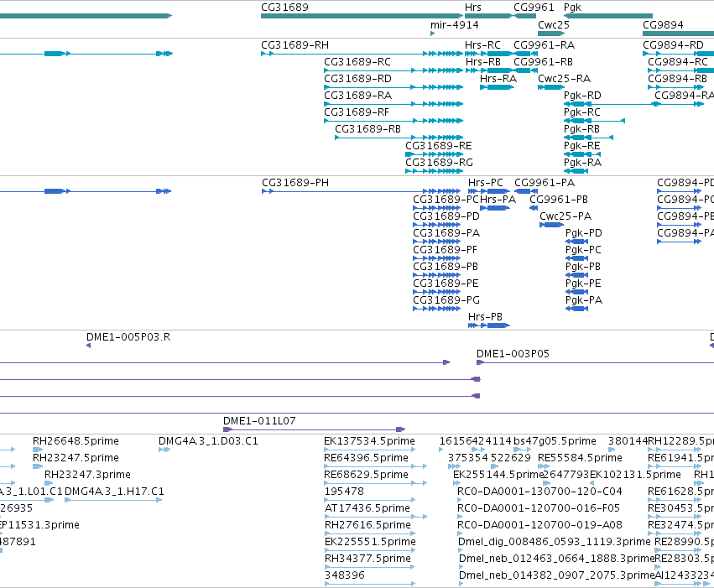Click the CG31689-PB protein label

[446, 267]
